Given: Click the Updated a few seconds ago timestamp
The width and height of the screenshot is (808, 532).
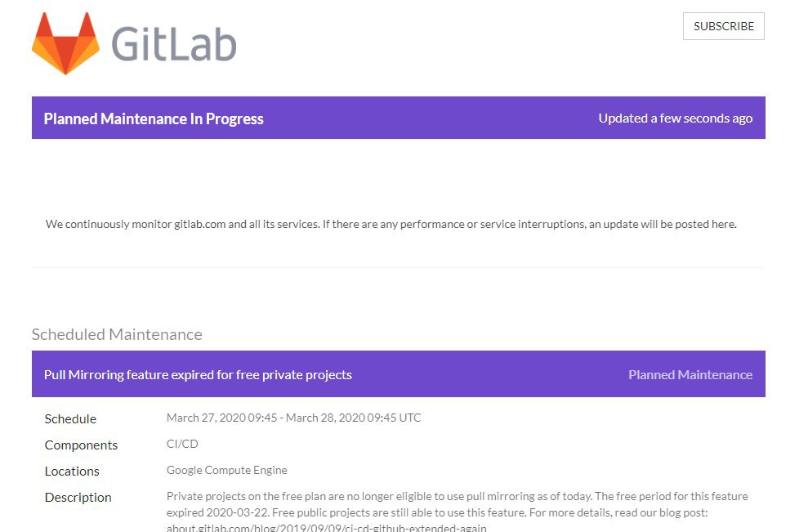Looking at the screenshot, I should pos(675,118).
